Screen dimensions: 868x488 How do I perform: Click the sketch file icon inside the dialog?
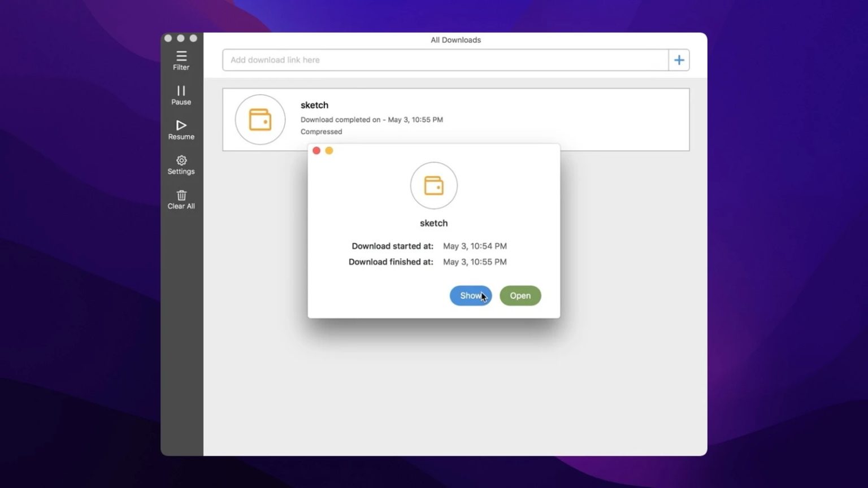tap(433, 185)
